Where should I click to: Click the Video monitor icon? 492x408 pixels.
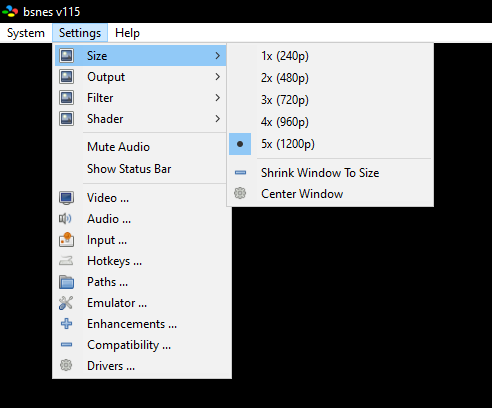pos(66,198)
